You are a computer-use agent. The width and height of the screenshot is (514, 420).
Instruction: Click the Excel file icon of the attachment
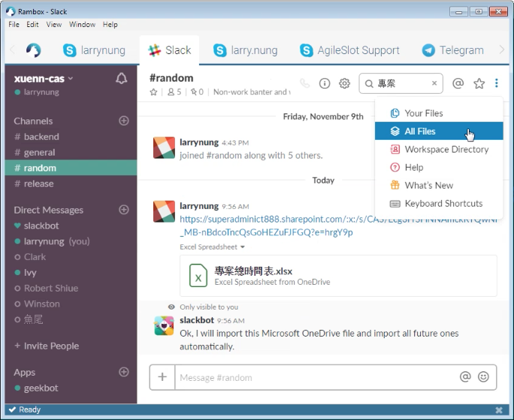click(x=198, y=276)
